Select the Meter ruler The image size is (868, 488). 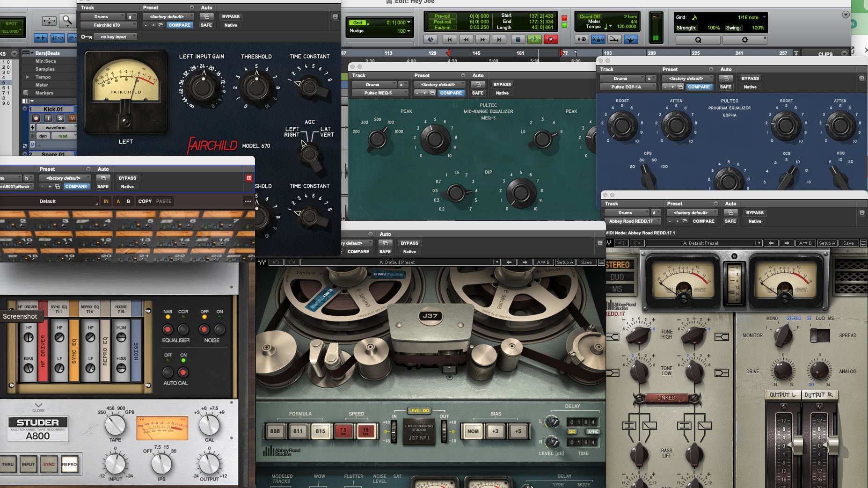(42, 85)
